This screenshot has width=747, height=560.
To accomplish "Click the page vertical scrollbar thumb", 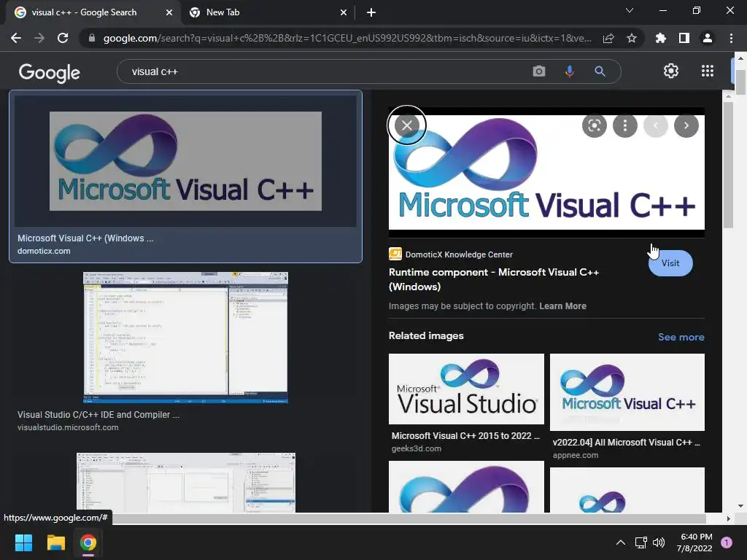I will 740,82.
